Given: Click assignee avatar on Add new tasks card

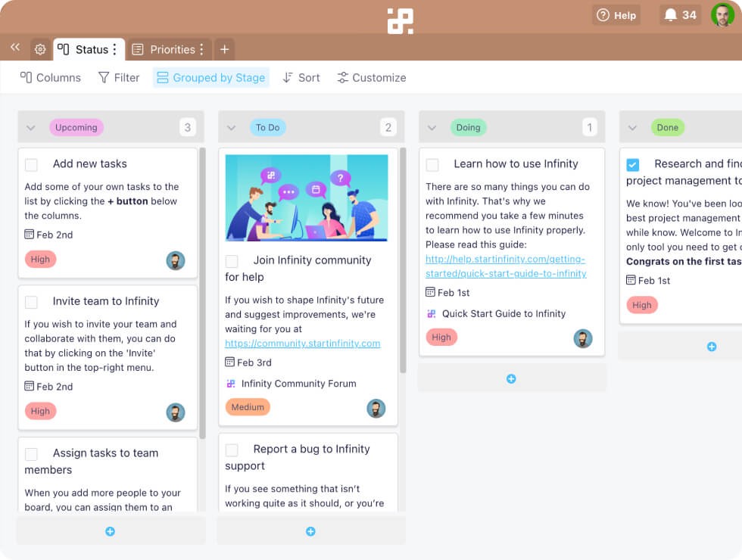Looking at the screenshot, I should click(176, 260).
